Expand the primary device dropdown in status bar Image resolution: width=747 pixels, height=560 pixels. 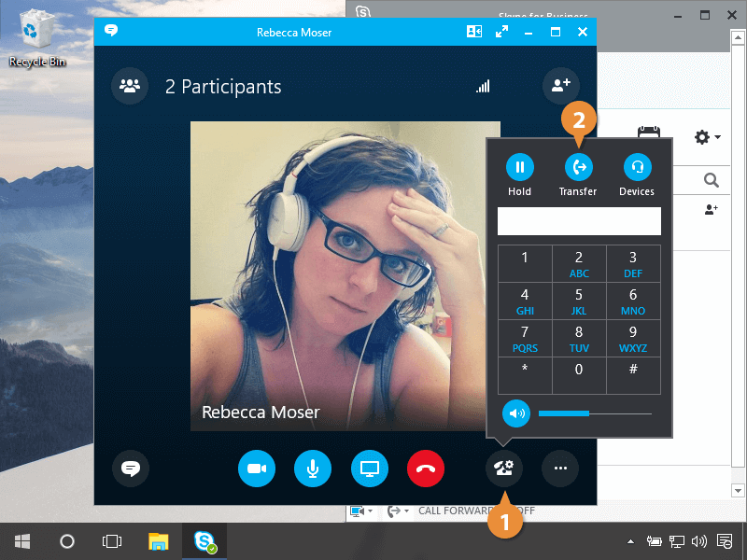pos(371,511)
